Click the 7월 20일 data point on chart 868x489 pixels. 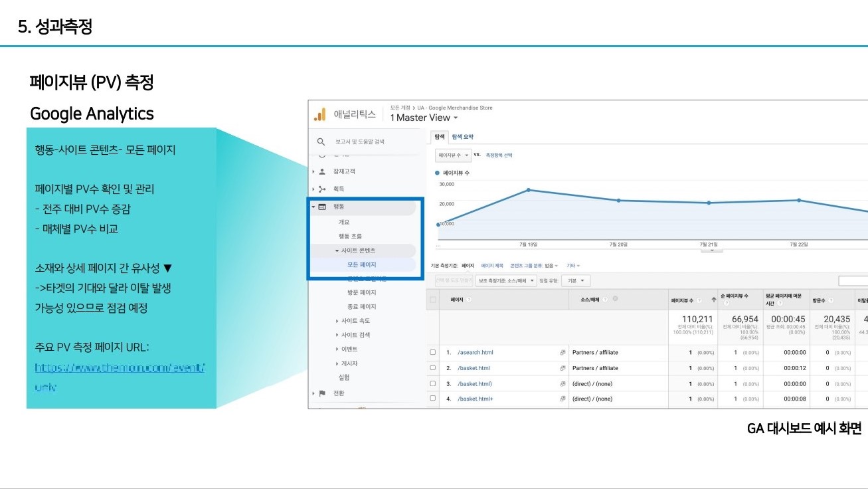618,200
